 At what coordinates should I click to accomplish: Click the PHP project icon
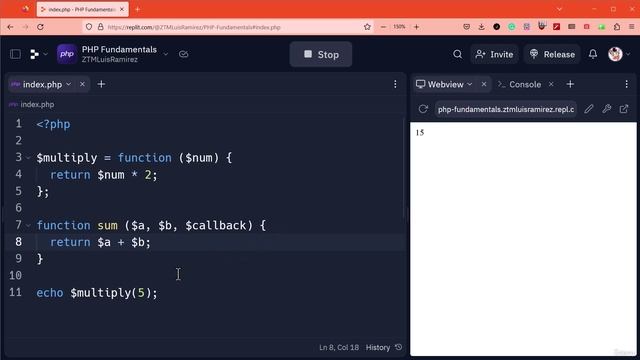coord(67,54)
